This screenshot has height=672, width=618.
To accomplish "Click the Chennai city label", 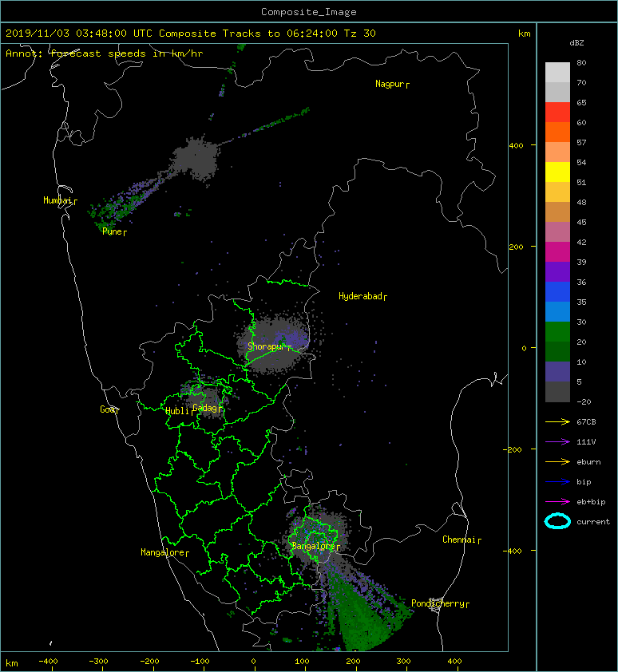I will tap(462, 540).
